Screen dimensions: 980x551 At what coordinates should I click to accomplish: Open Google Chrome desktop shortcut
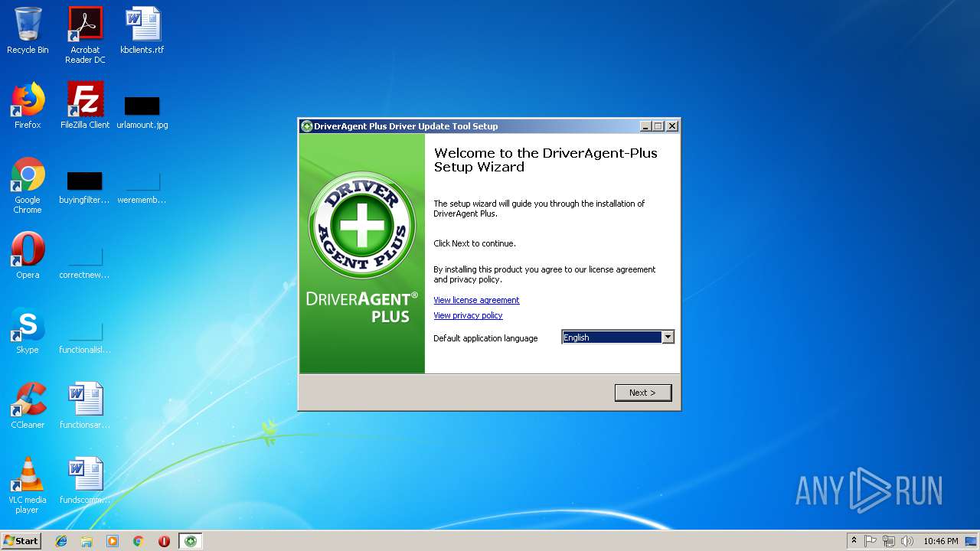point(28,186)
